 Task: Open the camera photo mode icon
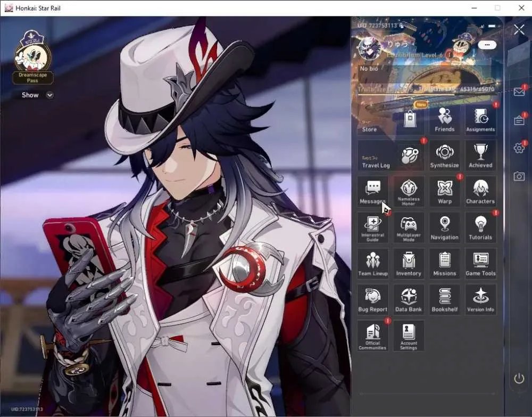coord(519,176)
